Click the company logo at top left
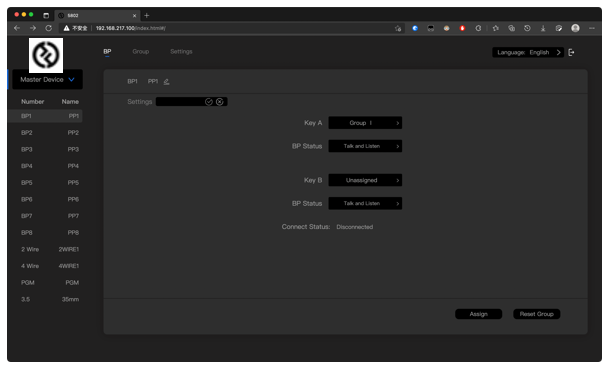 (x=46, y=55)
